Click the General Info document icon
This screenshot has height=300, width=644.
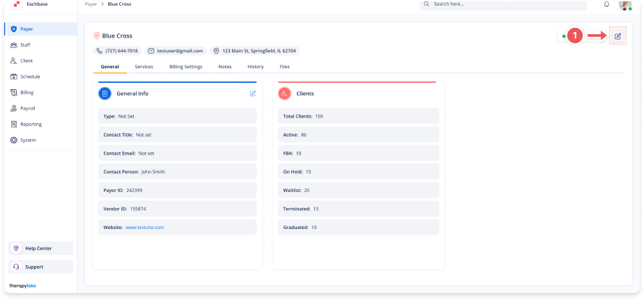coord(105,93)
